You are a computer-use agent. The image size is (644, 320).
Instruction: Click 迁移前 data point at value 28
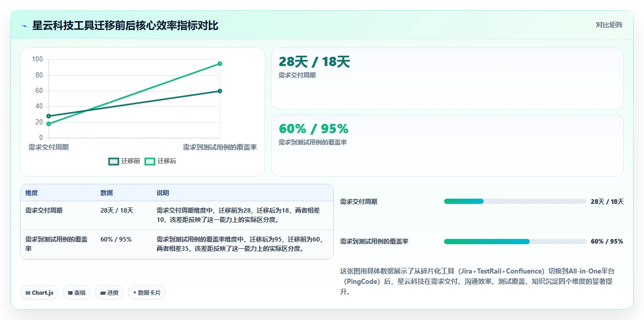point(49,116)
